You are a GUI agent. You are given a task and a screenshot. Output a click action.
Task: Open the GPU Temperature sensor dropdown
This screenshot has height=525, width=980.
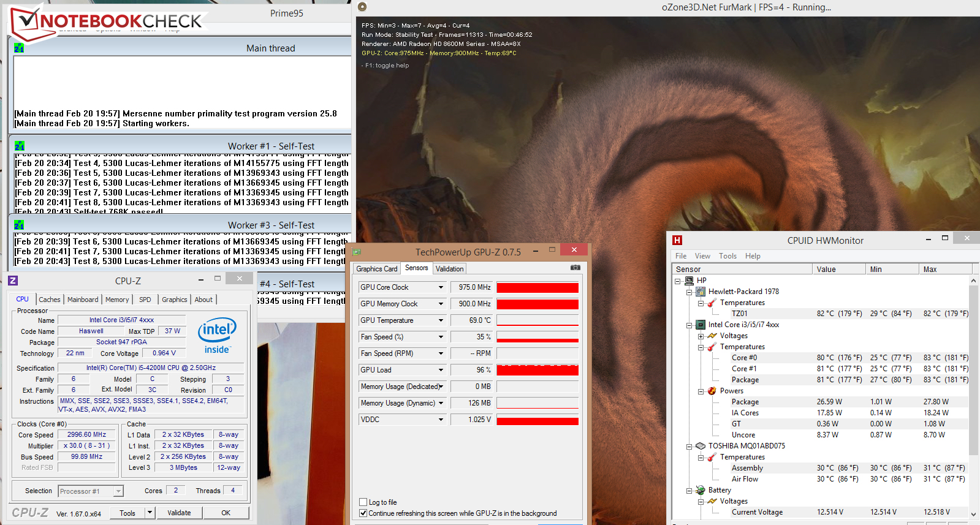tap(441, 320)
